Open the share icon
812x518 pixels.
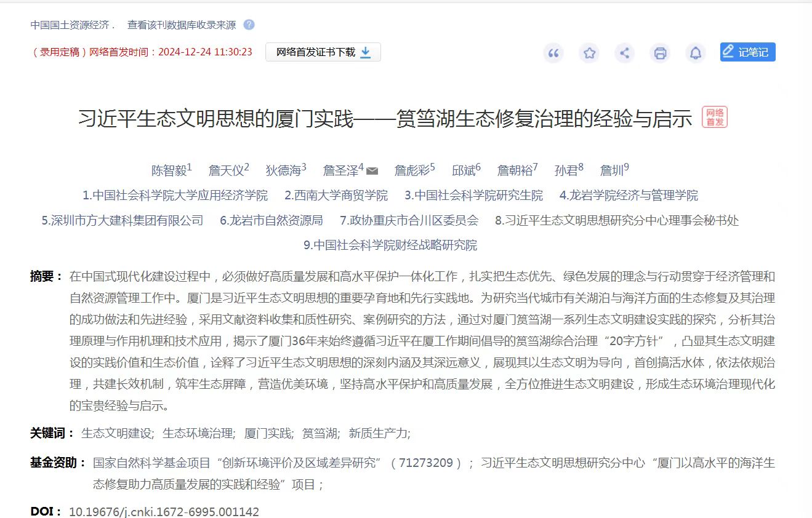pos(624,54)
